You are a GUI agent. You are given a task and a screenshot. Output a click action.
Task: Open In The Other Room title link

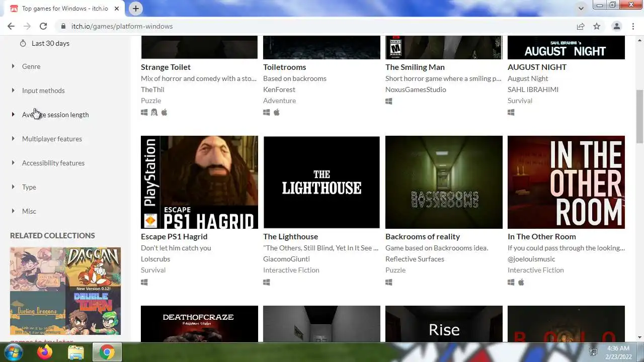(542, 236)
